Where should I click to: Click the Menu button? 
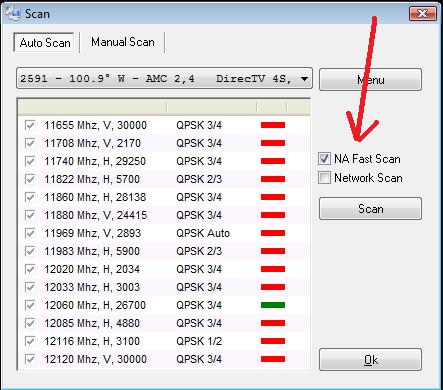(x=370, y=80)
